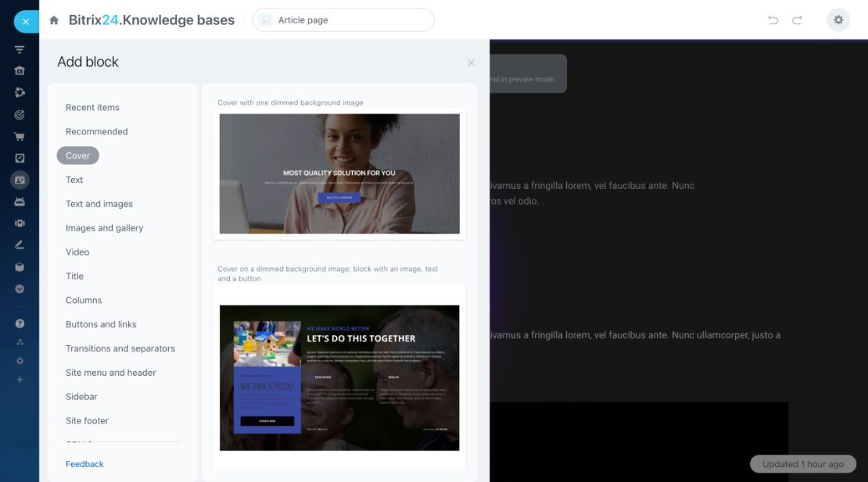Open the target goal icon in the sidebar
868x482 pixels.
pos(20,114)
